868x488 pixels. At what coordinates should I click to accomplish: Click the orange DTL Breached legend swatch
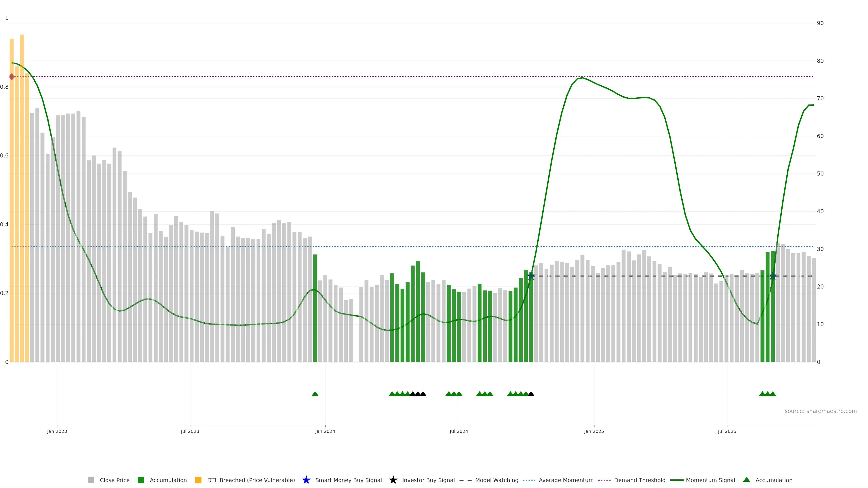pos(198,480)
